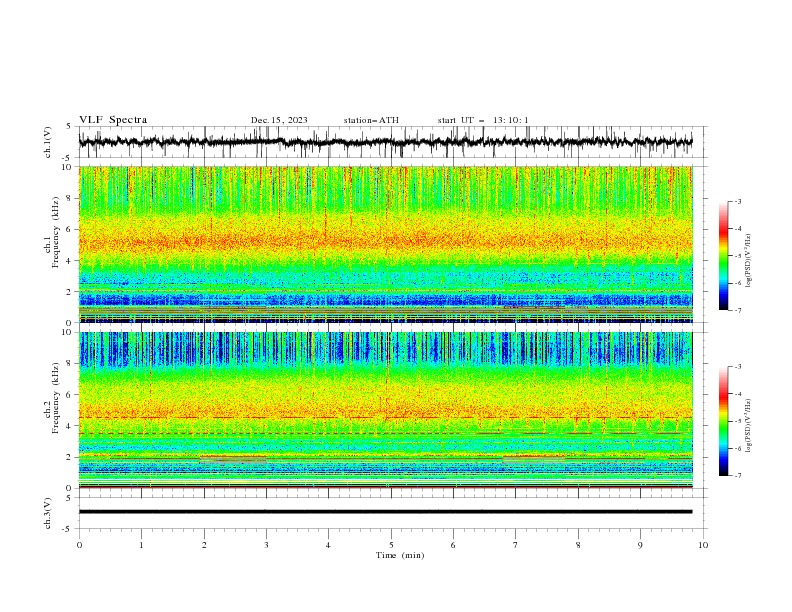Click the "4" kHz tick of ch.1 frequency axis

pos(70,261)
